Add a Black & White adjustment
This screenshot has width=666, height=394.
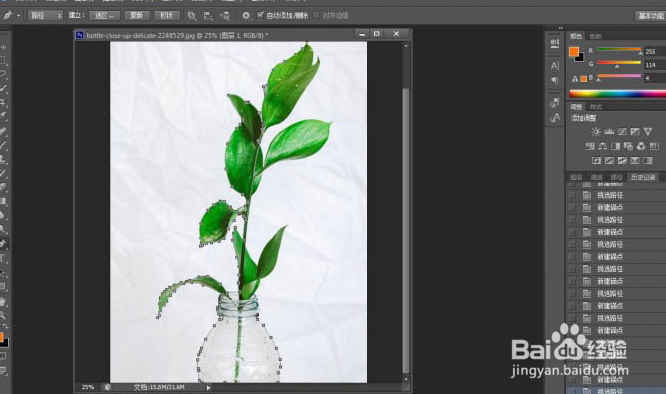(x=615, y=146)
